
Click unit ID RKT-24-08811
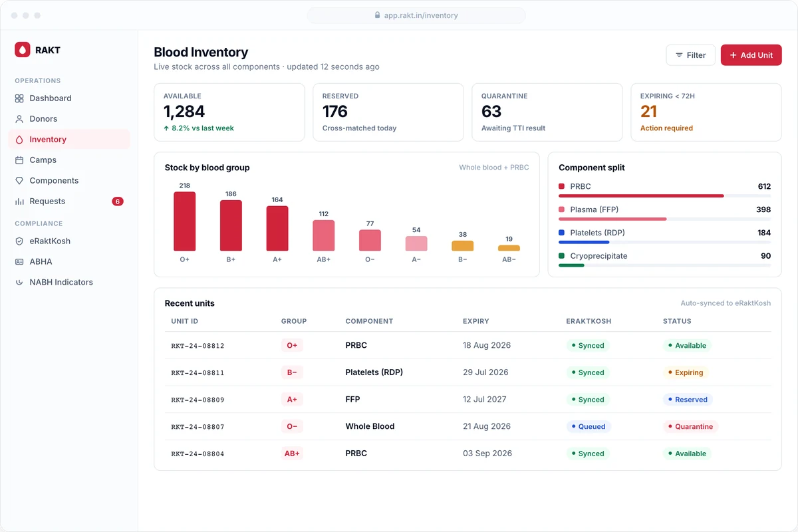click(198, 373)
